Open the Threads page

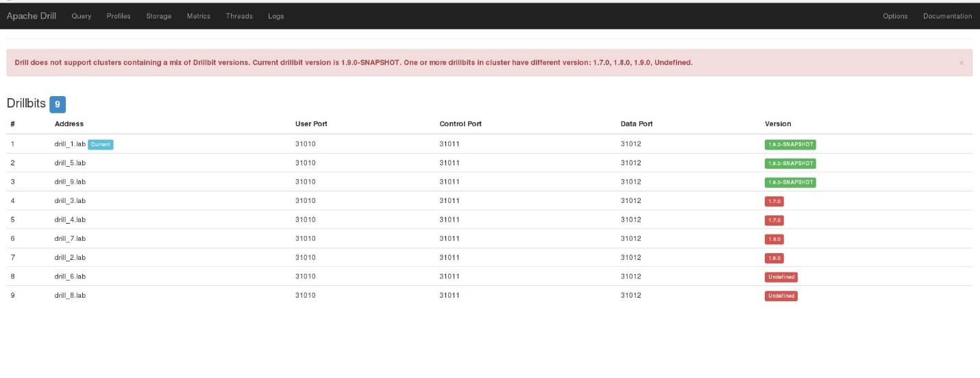coord(239,16)
